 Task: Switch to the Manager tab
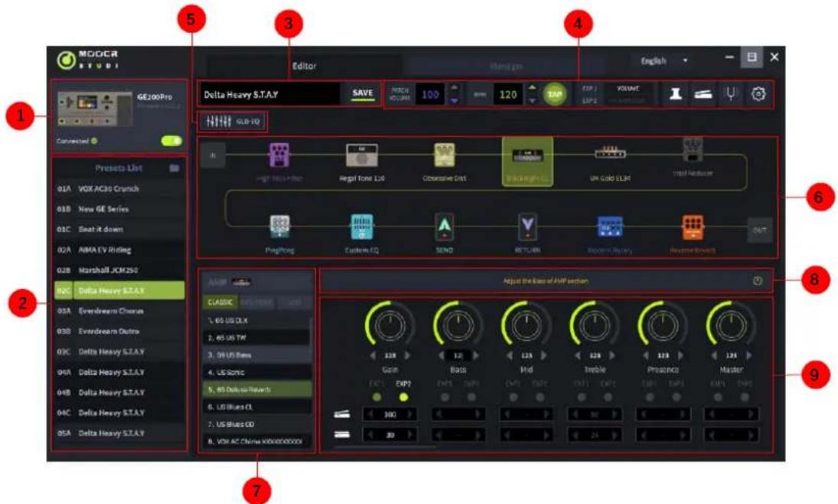(x=506, y=67)
